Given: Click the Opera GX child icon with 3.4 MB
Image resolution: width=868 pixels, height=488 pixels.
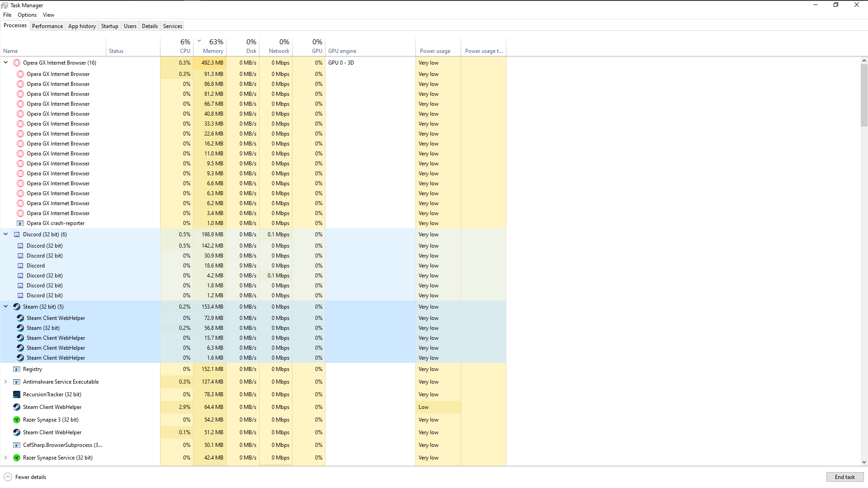Looking at the screenshot, I should tap(20, 213).
